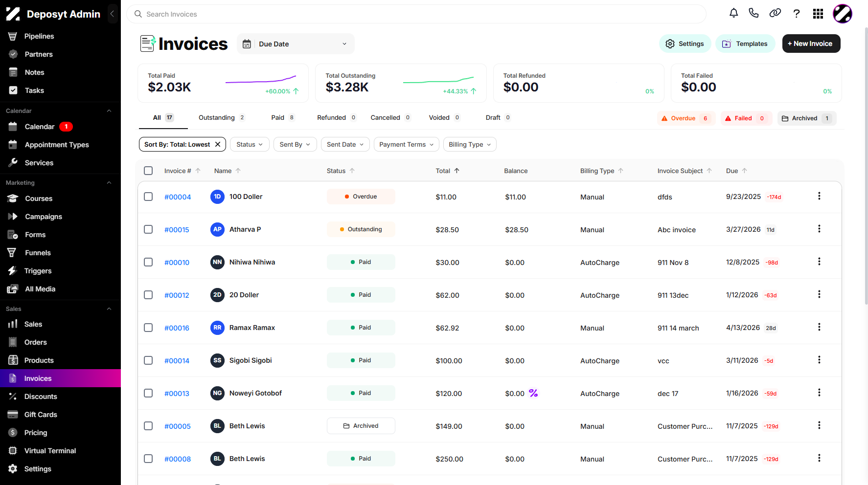Switch to the Cancelled tab
Image resolution: width=868 pixels, height=485 pixels.
pos(390,118)
